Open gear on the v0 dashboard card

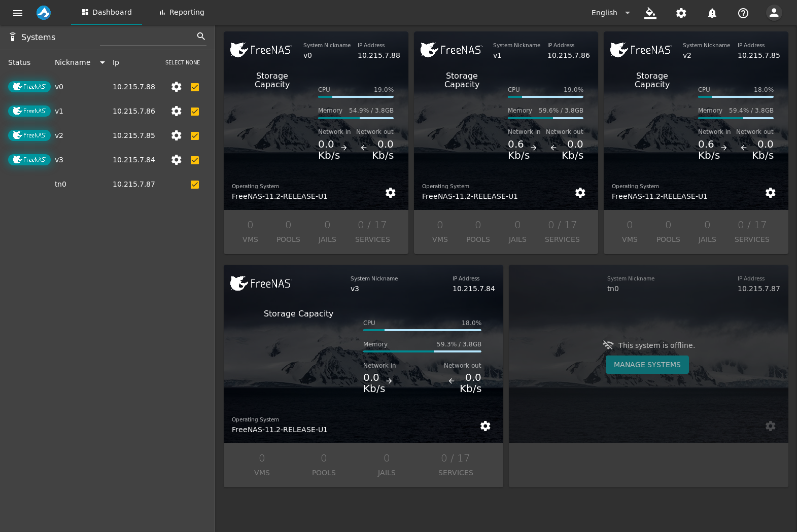(x=391, y=193)
